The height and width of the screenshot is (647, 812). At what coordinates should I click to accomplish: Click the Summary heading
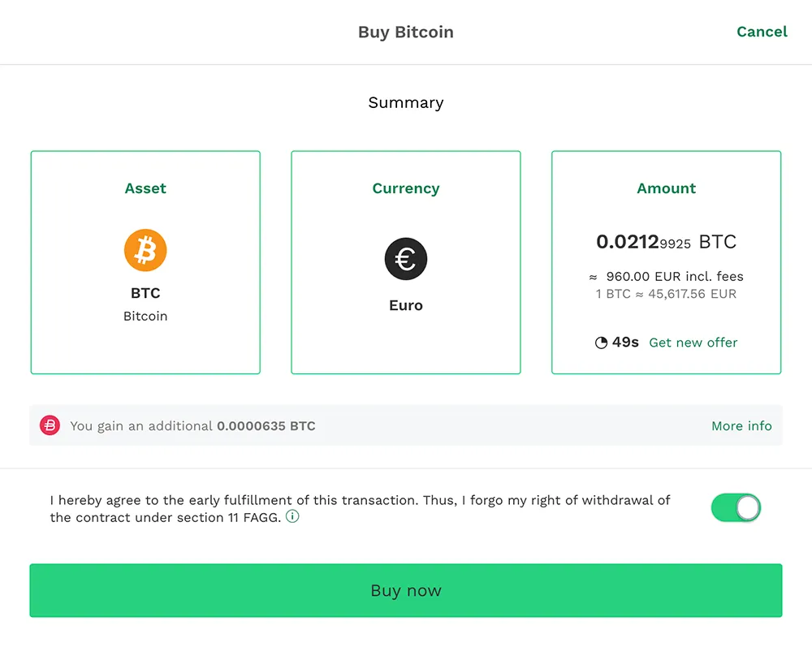point(406,102)
